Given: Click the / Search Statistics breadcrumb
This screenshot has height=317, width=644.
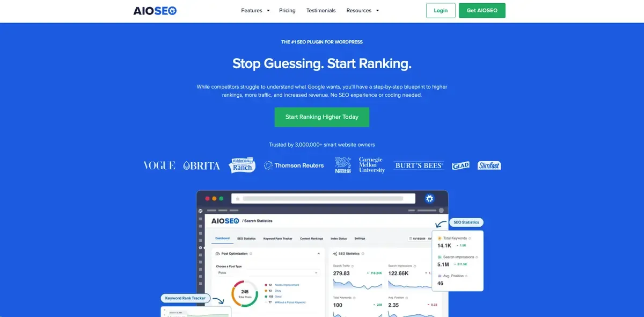Looking at the screenshot, I should (257, 221).
